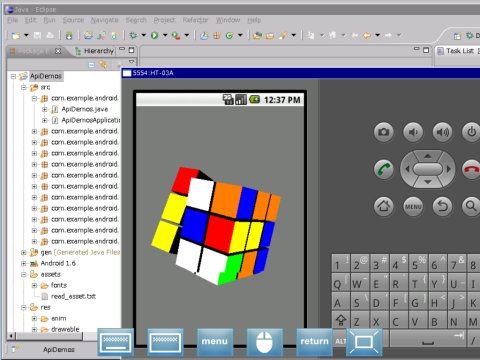Open the Run button dropdown arrow
The height and width of the screenshot is (360, 480).
click(x=165, y=35)
